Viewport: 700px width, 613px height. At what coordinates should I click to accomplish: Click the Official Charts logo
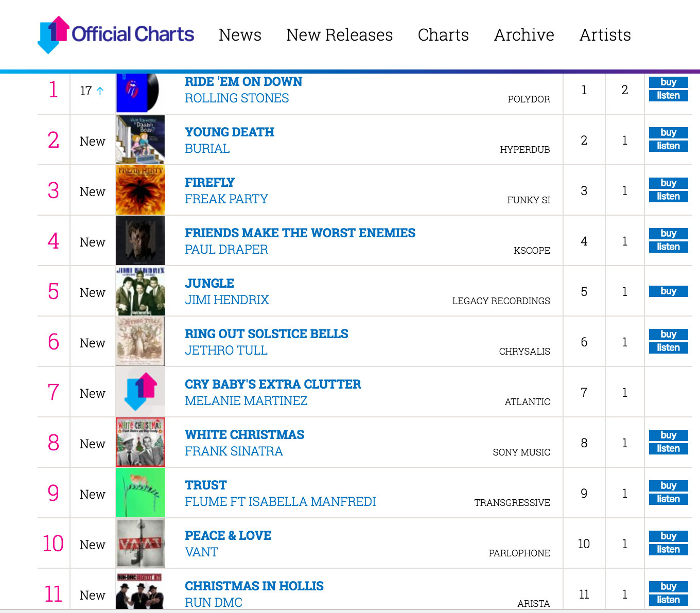[116, 34]
